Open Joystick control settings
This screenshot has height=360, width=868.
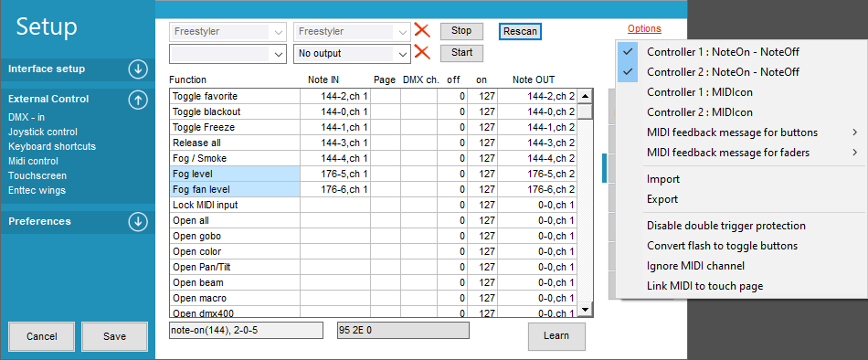point(43,132)
